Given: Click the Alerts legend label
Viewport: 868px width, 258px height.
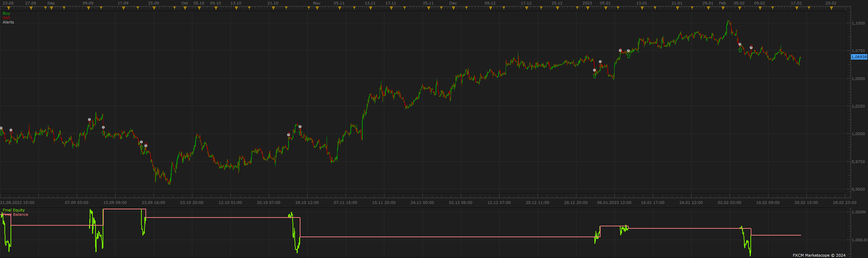Looking at the screenshot, I should (8, 22).
